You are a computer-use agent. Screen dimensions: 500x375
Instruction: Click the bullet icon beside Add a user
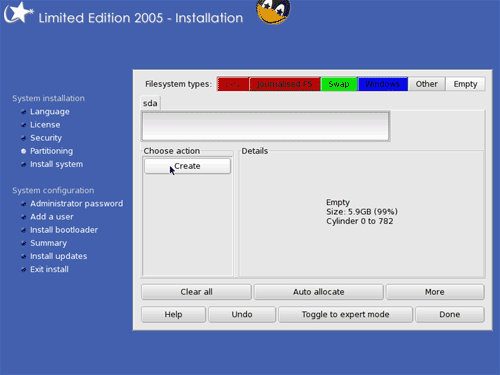(23, 217)
